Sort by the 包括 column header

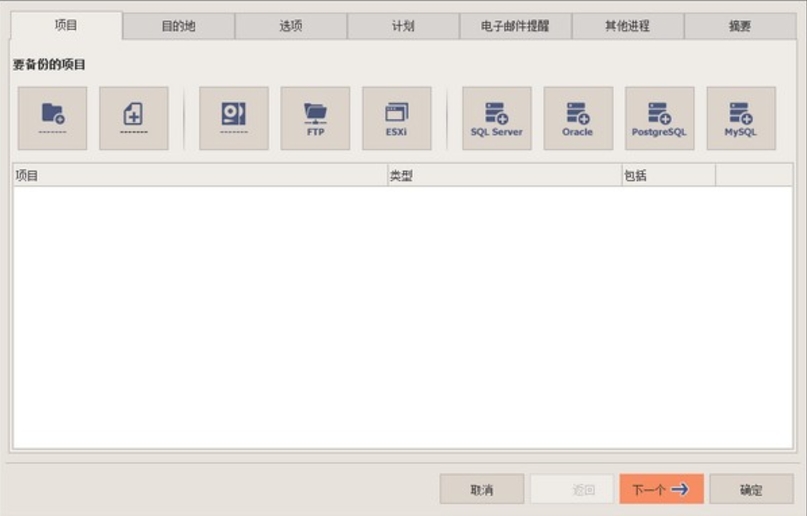(669, 175)
